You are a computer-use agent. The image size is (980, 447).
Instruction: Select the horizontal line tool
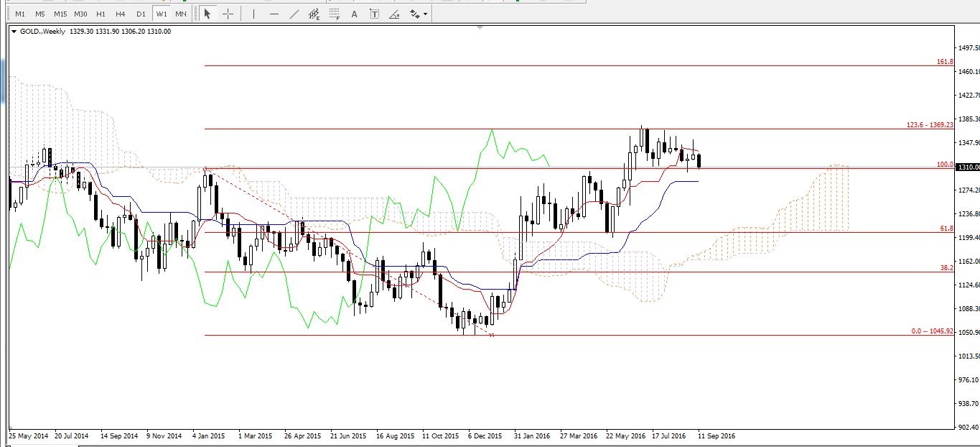pyautogui.click(x=274, y=14)
